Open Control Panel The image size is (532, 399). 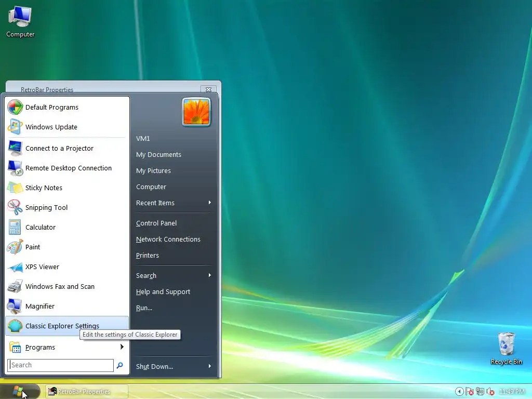[156, 223]
